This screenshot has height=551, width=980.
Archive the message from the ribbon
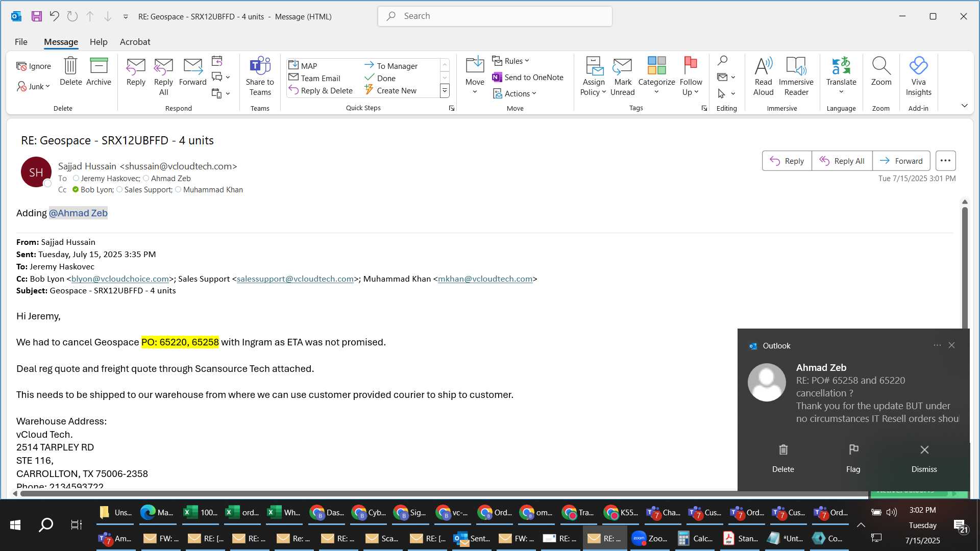pos(99,71)
